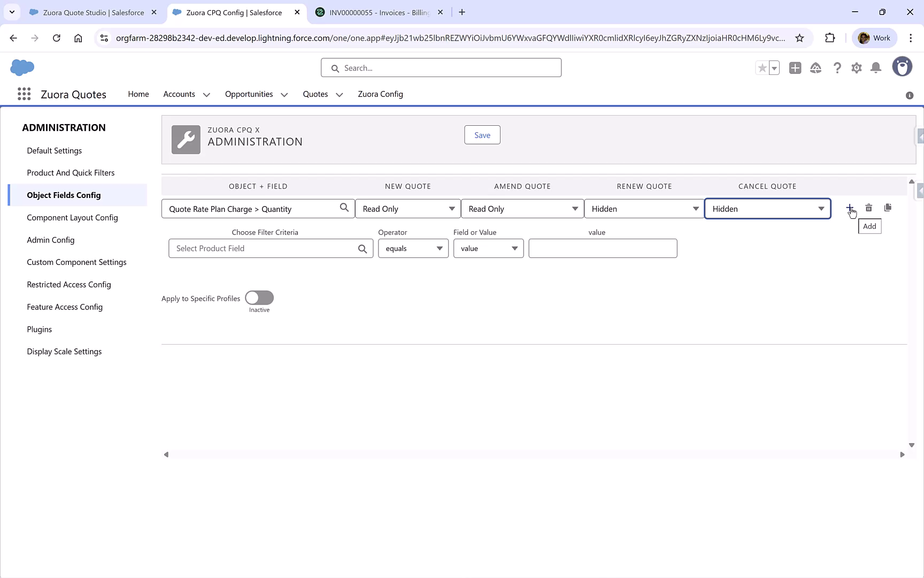Open the App Launcher waffle icon

(24, 94)
